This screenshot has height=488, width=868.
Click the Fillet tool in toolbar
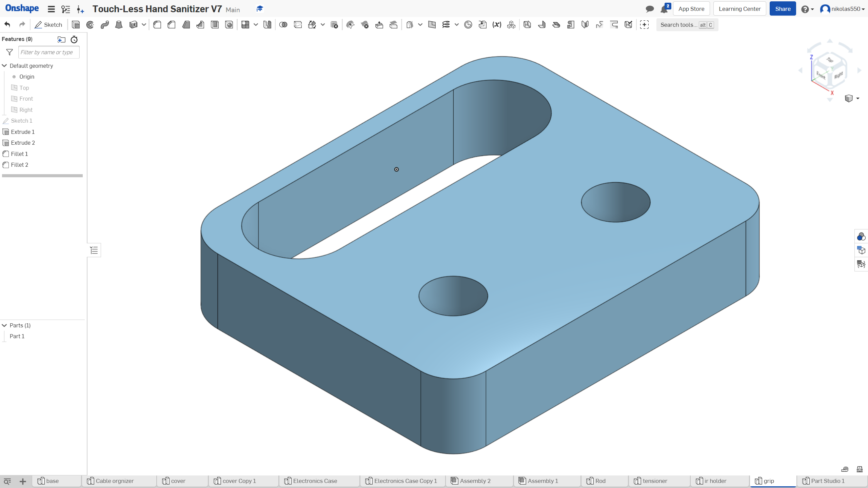157,25
